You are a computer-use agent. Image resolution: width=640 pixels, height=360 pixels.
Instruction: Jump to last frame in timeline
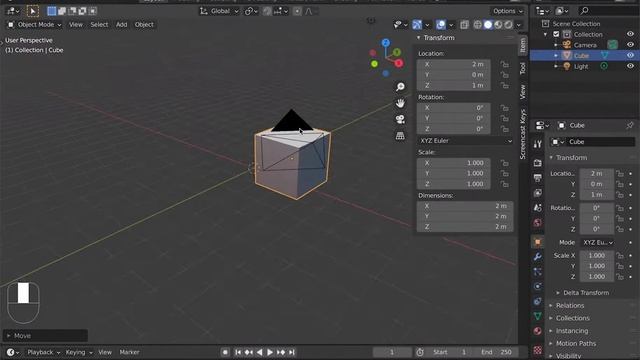tap(292, 352)
